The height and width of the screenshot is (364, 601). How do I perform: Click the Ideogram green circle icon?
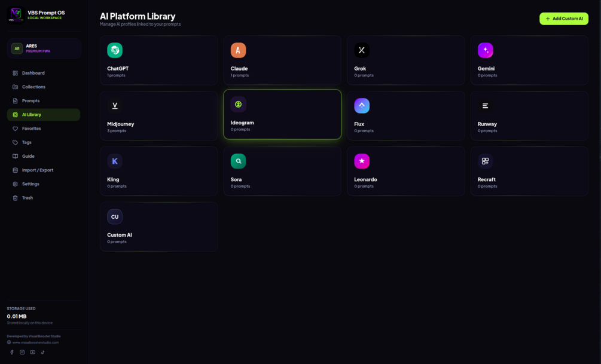coord(238,104)
